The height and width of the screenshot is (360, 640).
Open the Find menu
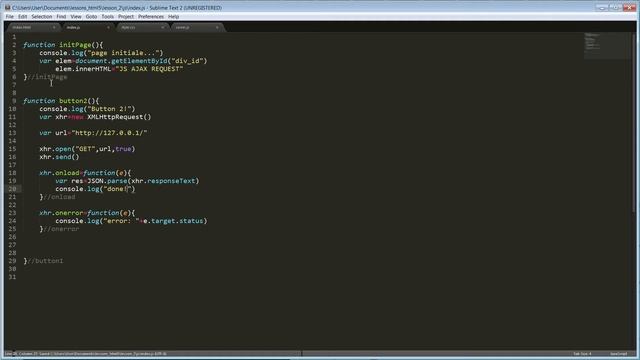(x=61, y=17)
